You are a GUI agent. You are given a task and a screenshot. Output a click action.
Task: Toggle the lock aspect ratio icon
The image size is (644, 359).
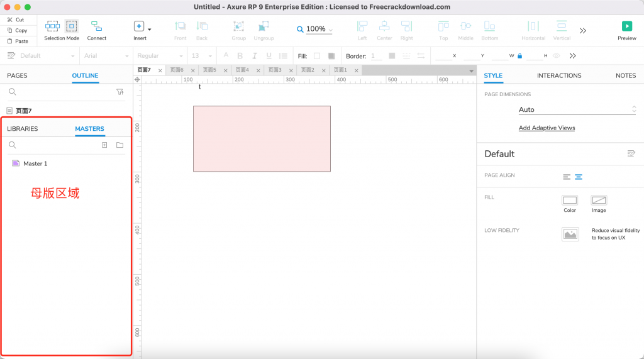[519, 56]
